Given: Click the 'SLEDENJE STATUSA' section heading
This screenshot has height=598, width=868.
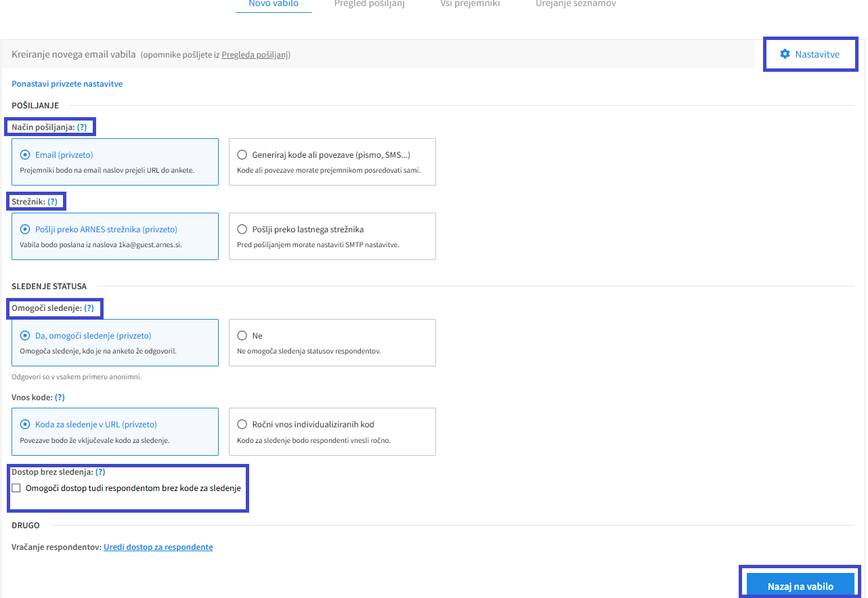Looking at the screenshot, I should 49,286.
